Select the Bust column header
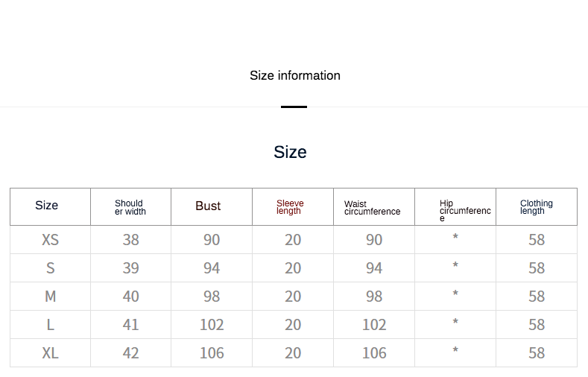Screen dimensions: 588x377 [208, 206]
